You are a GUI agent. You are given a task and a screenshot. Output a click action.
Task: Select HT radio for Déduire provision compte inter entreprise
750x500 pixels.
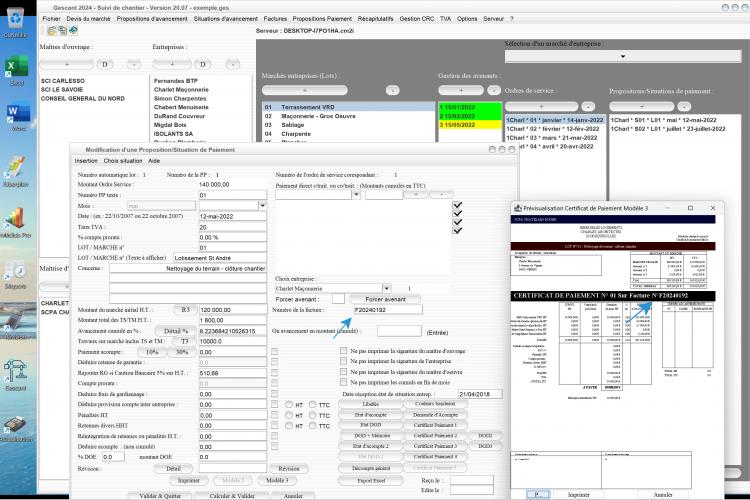(289, 405)
